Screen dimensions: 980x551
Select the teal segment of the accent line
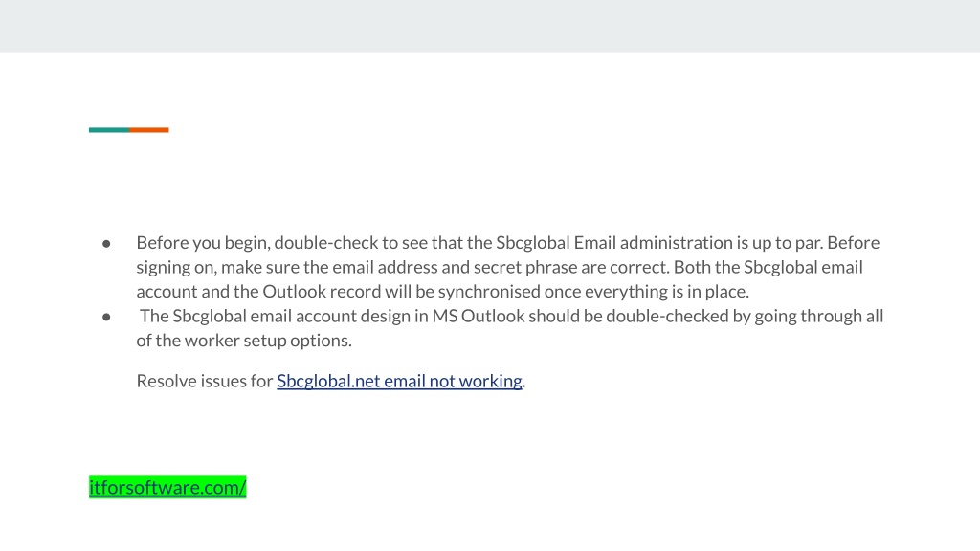(x=109, y=130)
